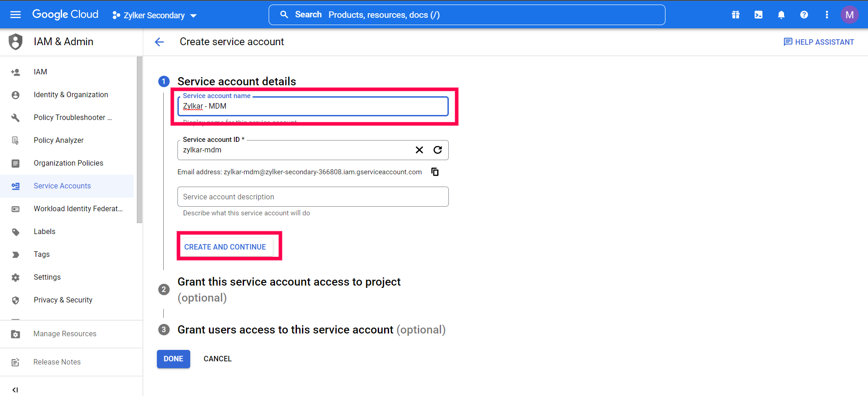Screen dimensions: 868x396
Task: Select Service Accounts in the sidebar
Action: click(67, 186)
